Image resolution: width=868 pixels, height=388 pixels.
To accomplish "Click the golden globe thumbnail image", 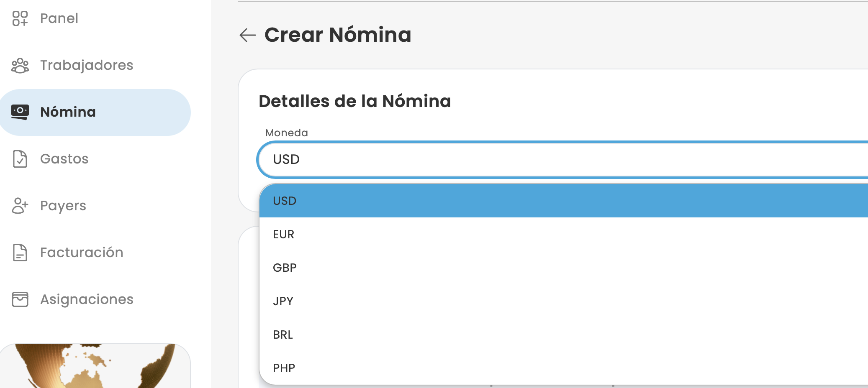I will [95, 366].
